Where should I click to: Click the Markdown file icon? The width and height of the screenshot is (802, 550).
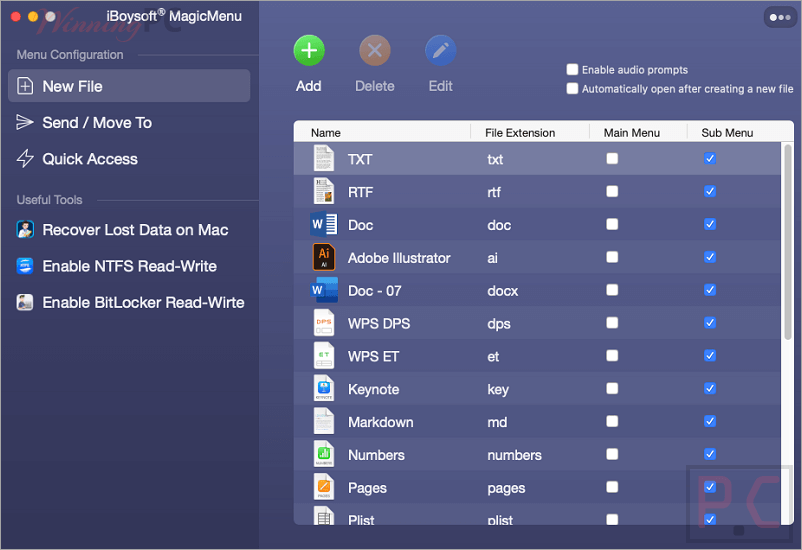(x=324, y=421)
